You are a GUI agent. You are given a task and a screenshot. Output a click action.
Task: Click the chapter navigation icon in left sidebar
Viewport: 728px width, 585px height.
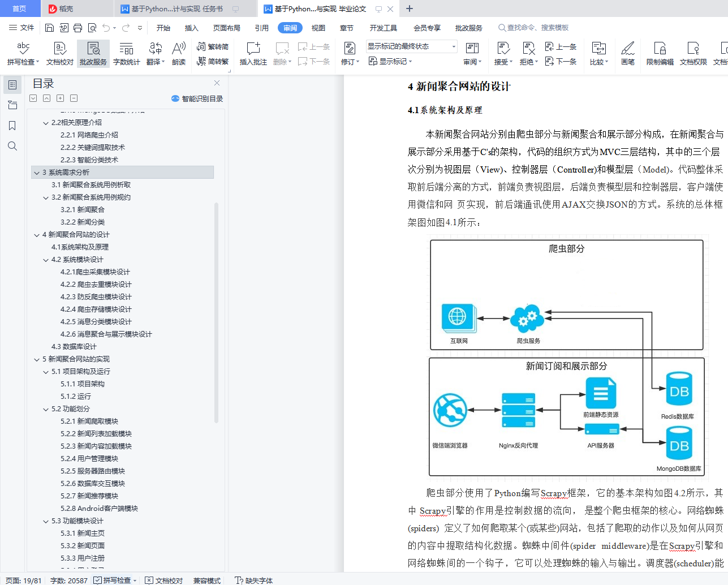pyautogui.click(x=12, y=105)
